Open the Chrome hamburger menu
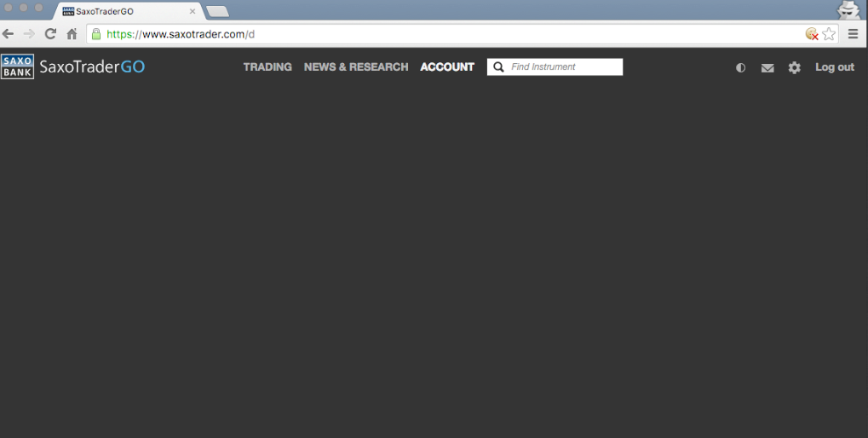The image size is (868, 438). pyautogui.click(x=853, y=34)
